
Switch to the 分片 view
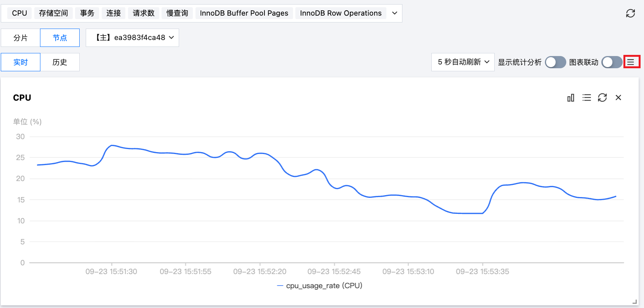[x=21, y=38]
